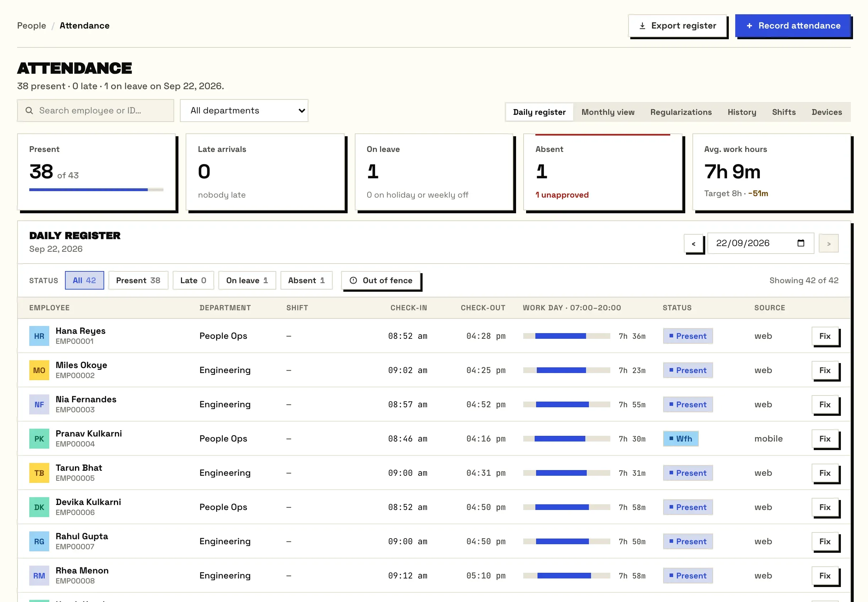Click the search magnifier icon
The image size is (868, 602).
pyautogui.click(x=29, y=111)
